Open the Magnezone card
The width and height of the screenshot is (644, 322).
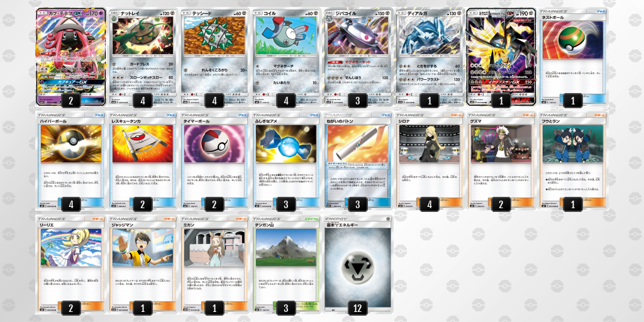tap(357, 57)
